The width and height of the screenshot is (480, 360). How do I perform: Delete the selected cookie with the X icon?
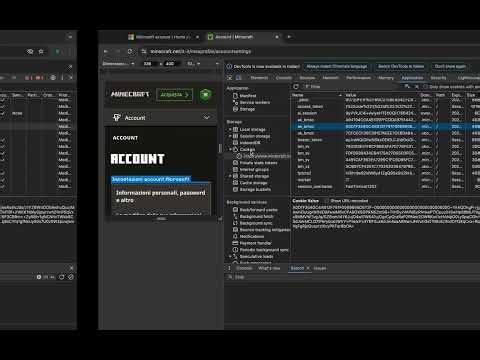tap(416, 87)
